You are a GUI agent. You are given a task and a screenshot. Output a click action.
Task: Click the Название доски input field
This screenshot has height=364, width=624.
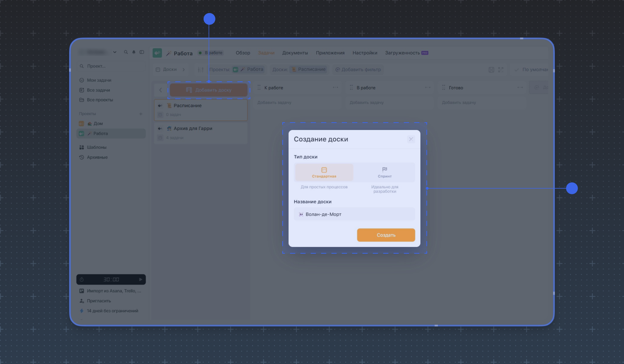[x=354, y=214]
